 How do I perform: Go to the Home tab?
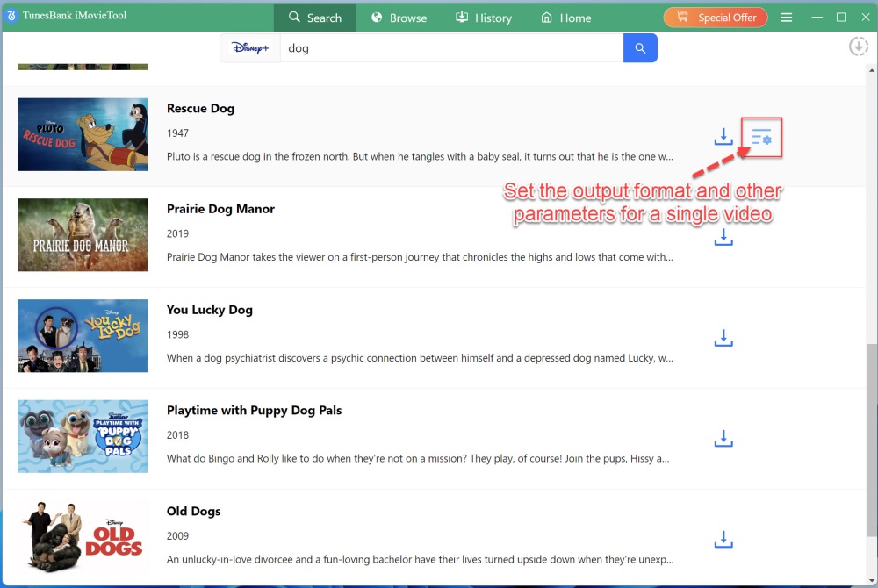[x=565, y=18]
